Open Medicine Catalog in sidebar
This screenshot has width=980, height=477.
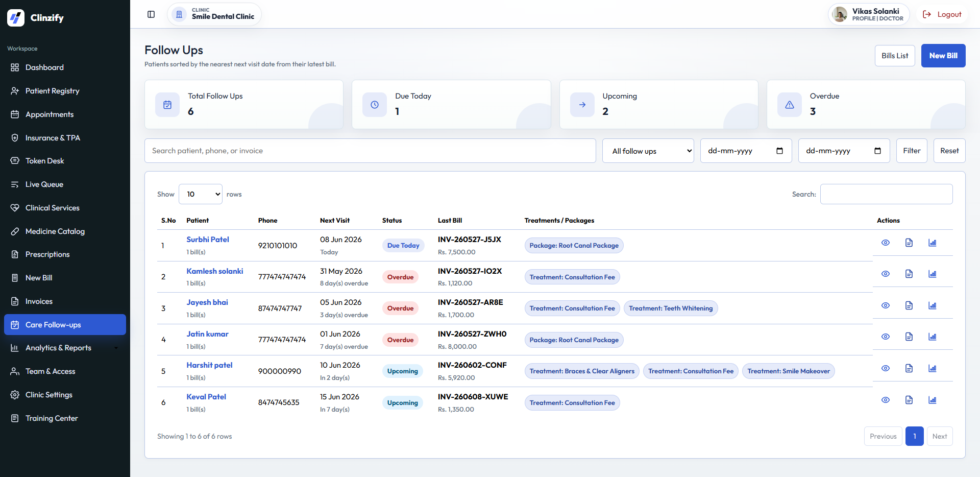click(x=65, y=231)
